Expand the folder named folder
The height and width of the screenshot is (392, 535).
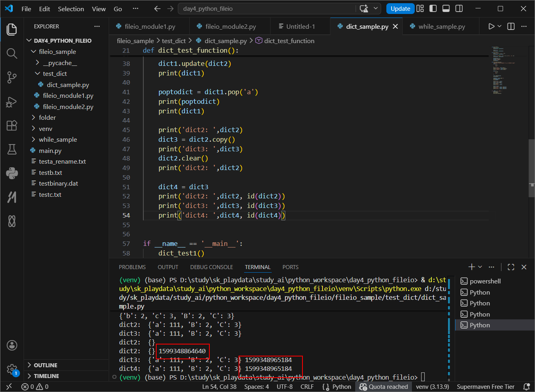coord(34,117)
